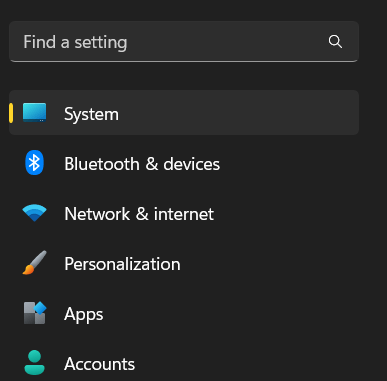Click the Wi-Fi network icon

tap(34, 213)
